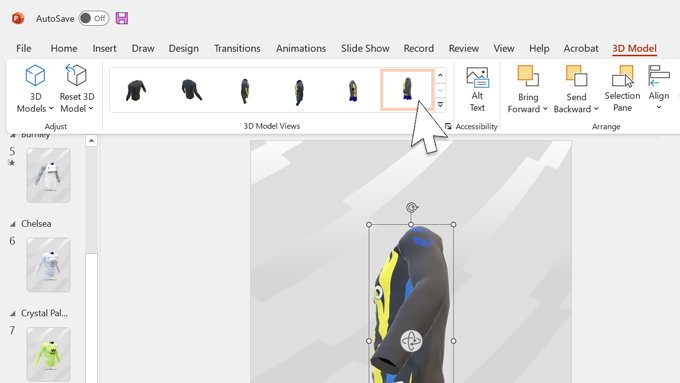Click the PowerPoint app logo icon
Viewport: 680px width, 383px height.
click(x=18, y=18)
